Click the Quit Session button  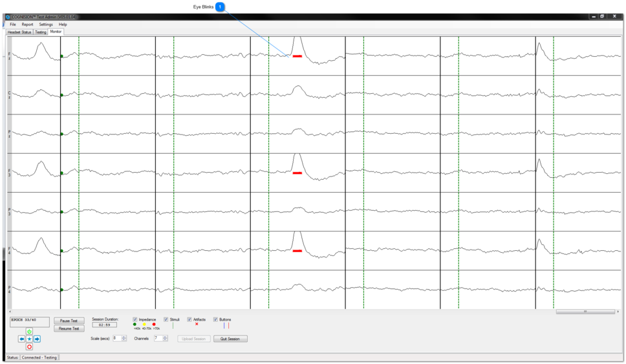coord(230,339)
